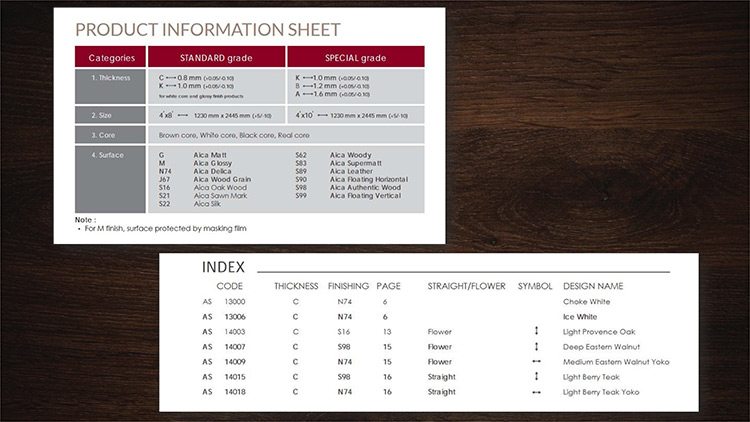Image resolution: width=750 pixels, height=422 pixels.
Task: Click the vertical arrow beside Light Berry Teak
Action: [537, 377]
